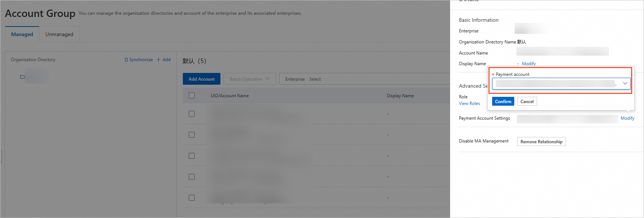Check the fourth account row checkbox

(x=192, y=177)
